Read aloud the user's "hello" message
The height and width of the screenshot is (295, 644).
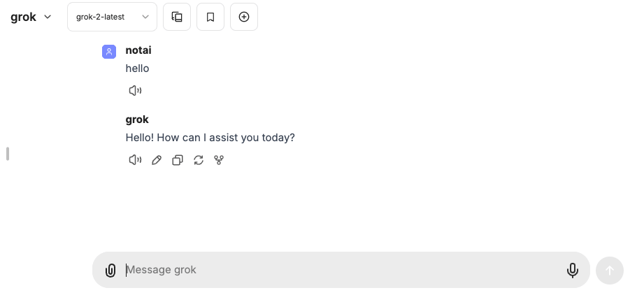[135, 90]
